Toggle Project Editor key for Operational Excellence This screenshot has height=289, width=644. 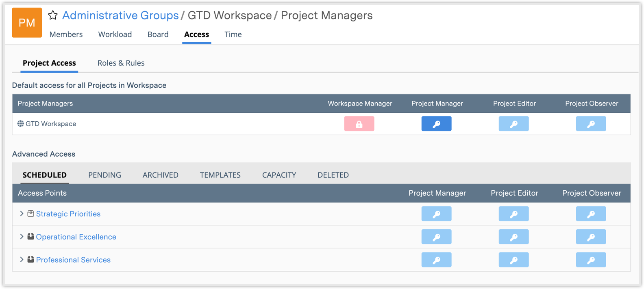tap(513, 237)
